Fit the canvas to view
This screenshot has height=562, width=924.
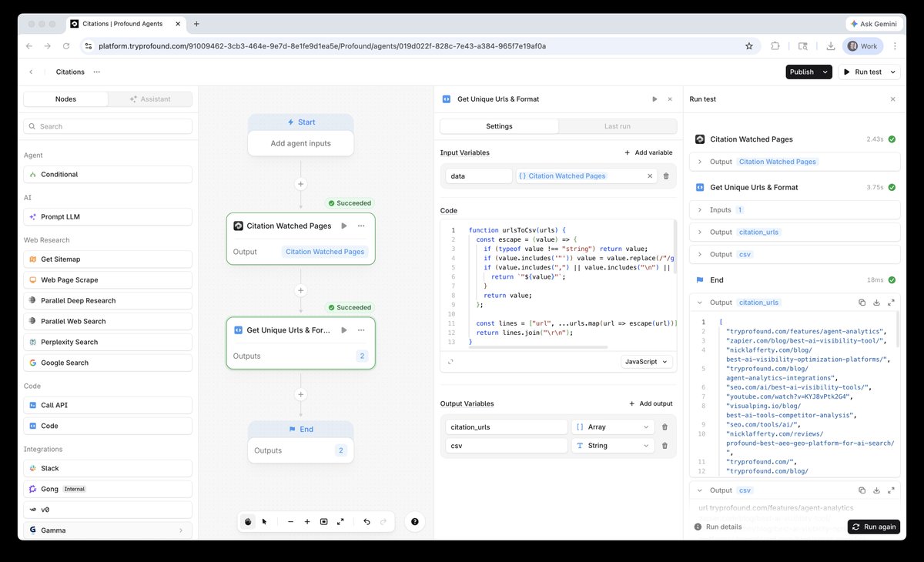[324, 522]
